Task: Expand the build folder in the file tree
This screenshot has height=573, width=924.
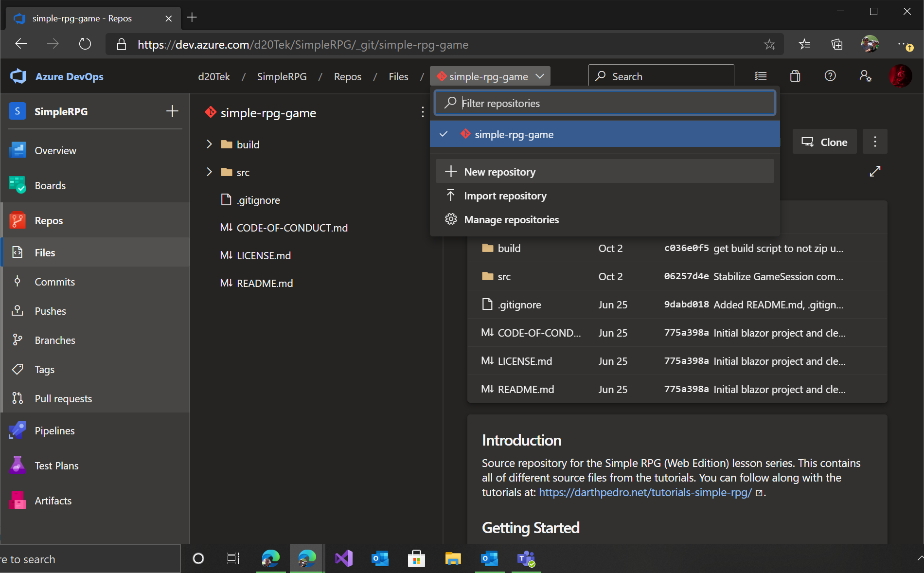Action: pos(209,144)
